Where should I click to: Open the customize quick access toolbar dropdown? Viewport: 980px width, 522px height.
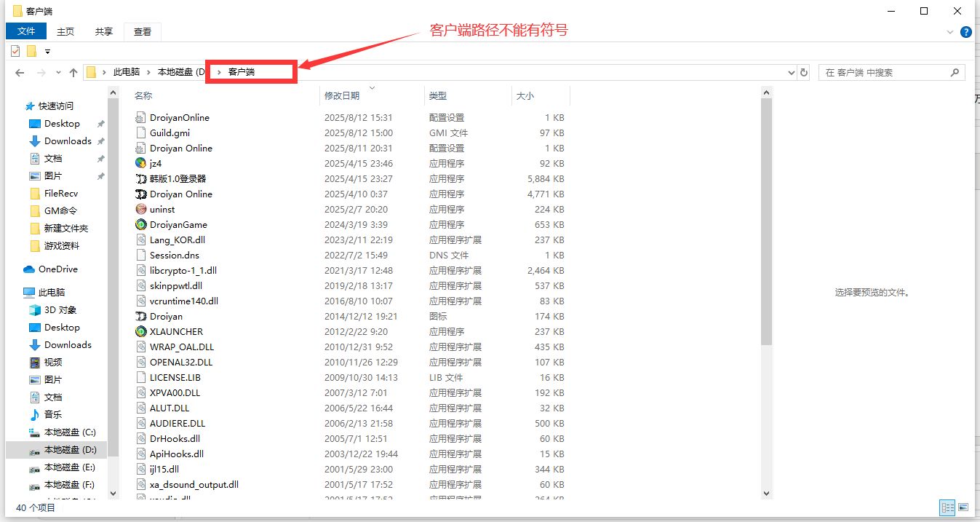(47, 51)
